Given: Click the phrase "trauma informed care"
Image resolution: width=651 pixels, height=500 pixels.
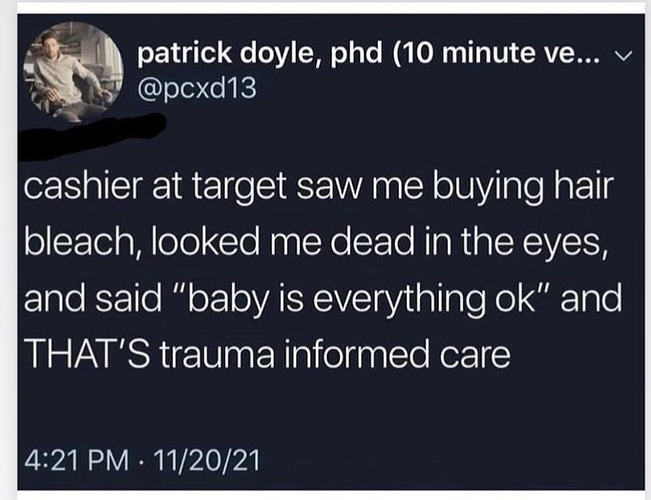Looking at the screenshot, I should coord(333,354).
